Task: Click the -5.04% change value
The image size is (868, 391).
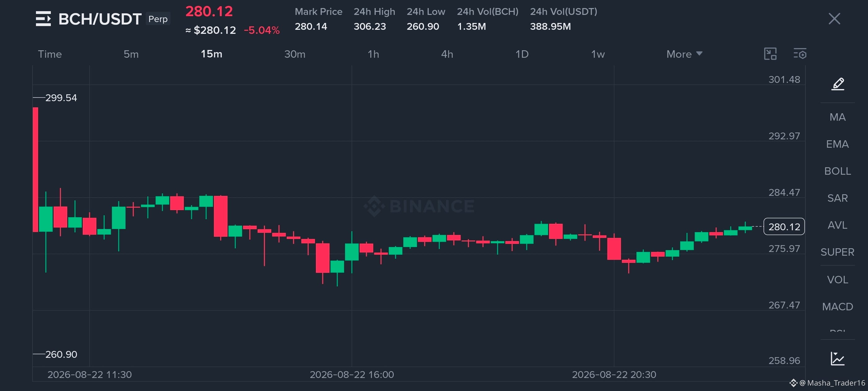Action: point(262,30)
